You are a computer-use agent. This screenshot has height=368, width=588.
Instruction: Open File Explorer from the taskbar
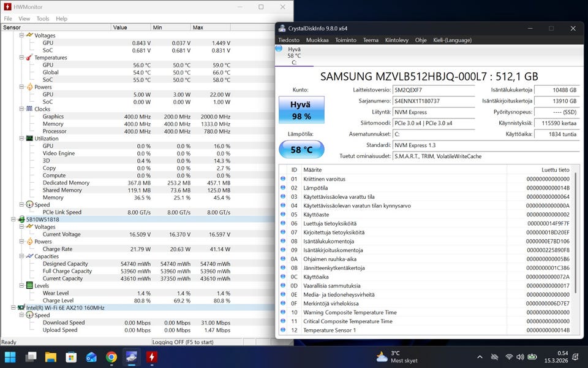pyautogui.click(x=51, y=357)
